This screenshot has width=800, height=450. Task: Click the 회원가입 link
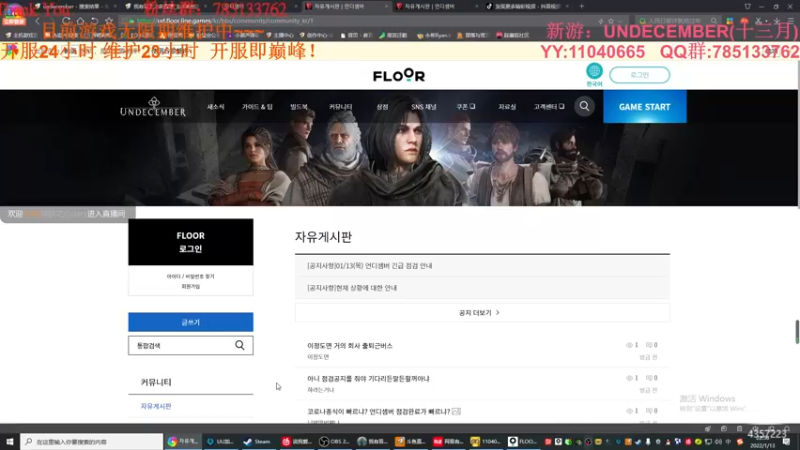190,287
